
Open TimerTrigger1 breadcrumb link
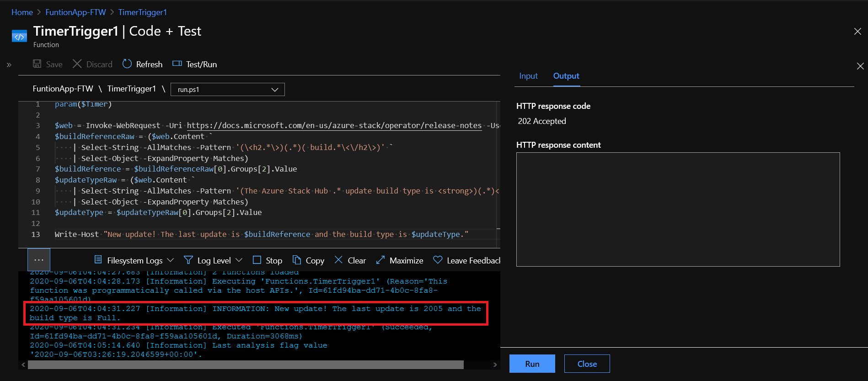pos(143,12)
